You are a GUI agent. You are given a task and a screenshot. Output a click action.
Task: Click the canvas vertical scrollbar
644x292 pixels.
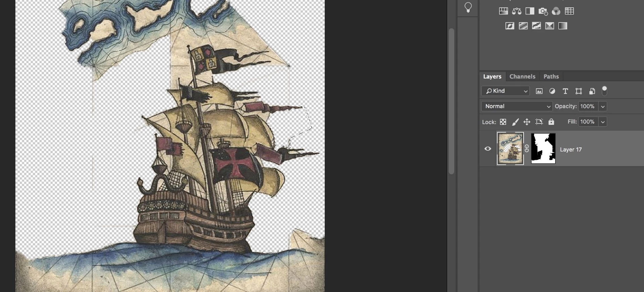pyautogui.click(x=451, y=101)
